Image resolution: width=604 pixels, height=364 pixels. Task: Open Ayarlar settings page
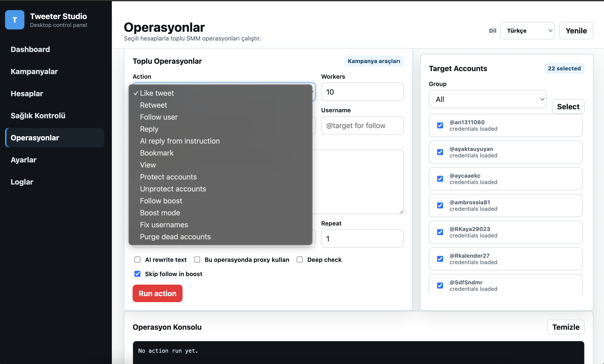(23, 160)
